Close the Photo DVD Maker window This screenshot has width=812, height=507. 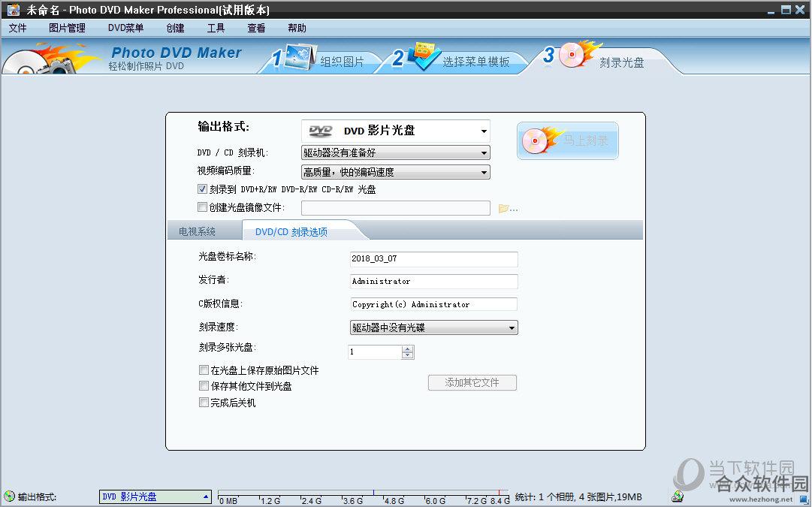tap(801, 9)
